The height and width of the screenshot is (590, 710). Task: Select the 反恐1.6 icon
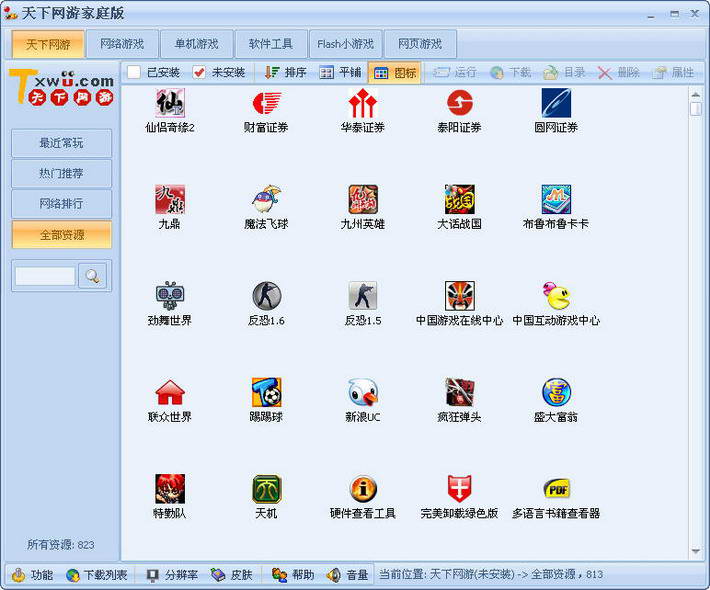click(x=266, y=296)
